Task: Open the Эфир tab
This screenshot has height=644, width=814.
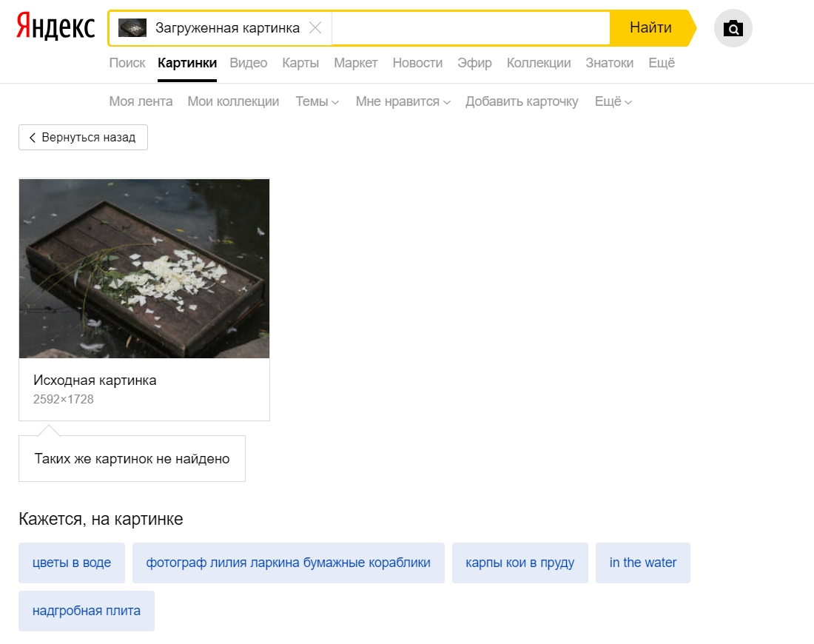Action: click(x=474, y=63)
